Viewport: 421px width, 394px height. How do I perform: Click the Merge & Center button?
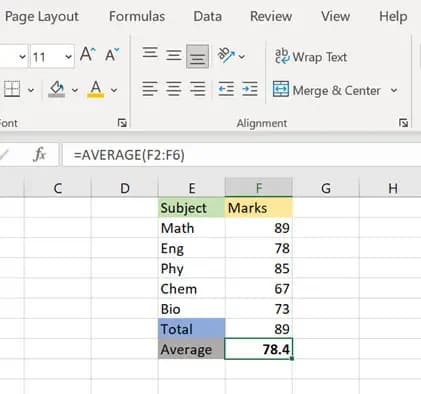327,90
